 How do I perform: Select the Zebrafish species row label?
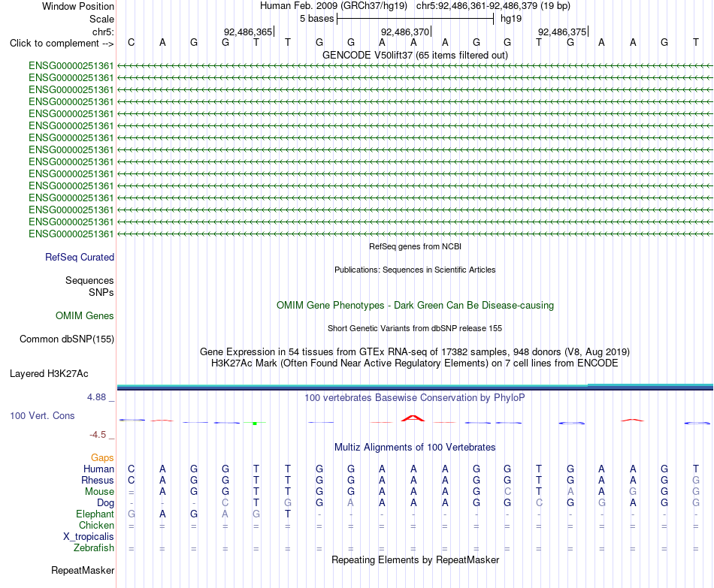pos(94,548)
